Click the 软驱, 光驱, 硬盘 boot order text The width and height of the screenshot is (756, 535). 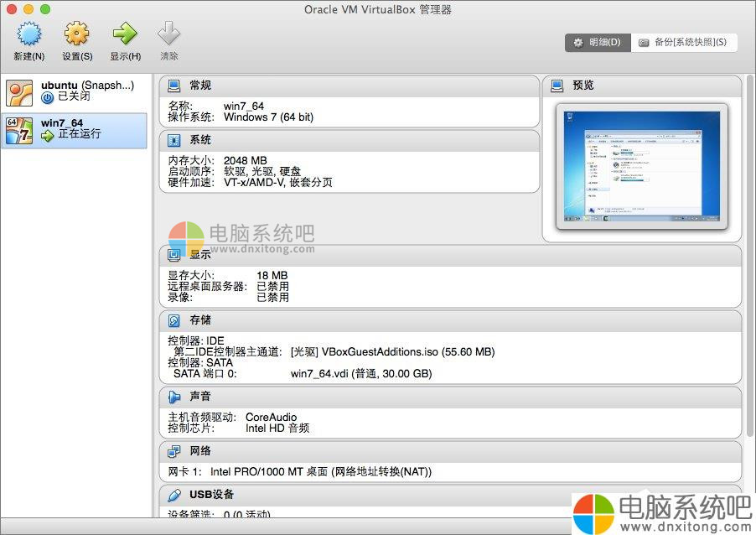262,172
